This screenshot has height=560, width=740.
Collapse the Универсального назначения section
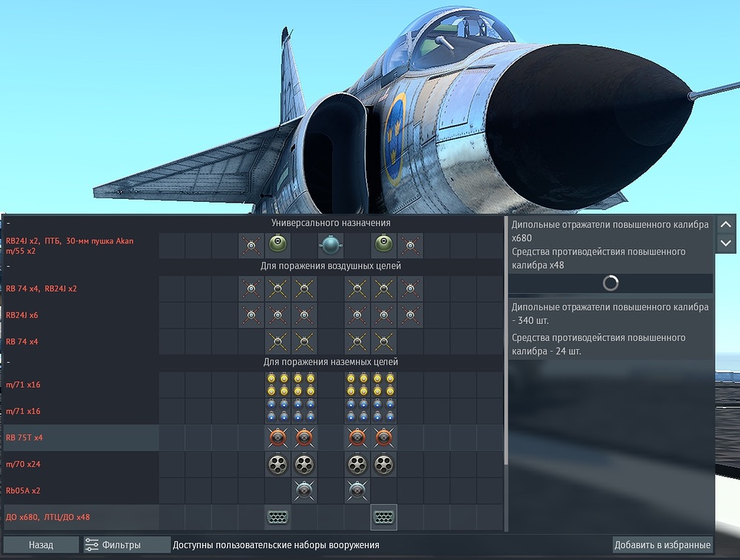[8, 223]
